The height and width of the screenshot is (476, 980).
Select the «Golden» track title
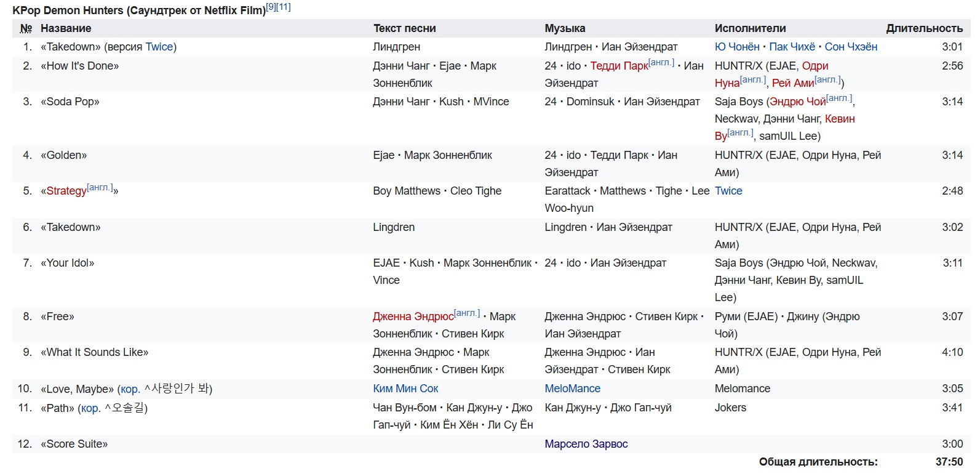[64, 155]
